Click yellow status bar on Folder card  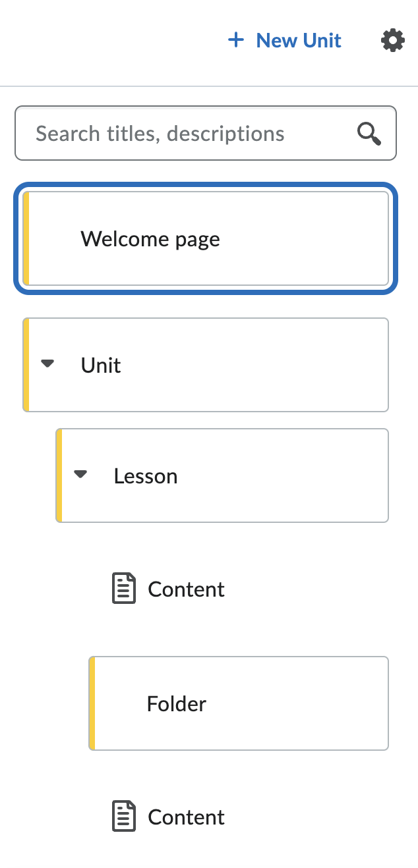[x=92, y=703]
